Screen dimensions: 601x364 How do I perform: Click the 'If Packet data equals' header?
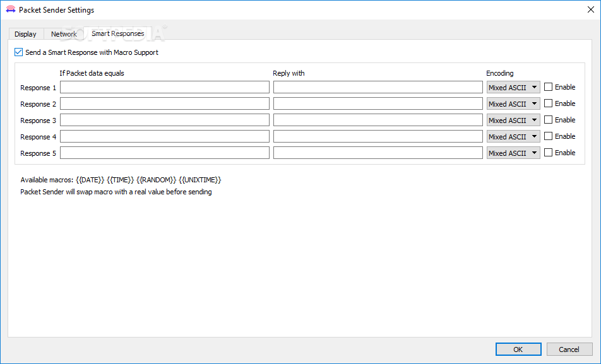[x=92, y=73]
